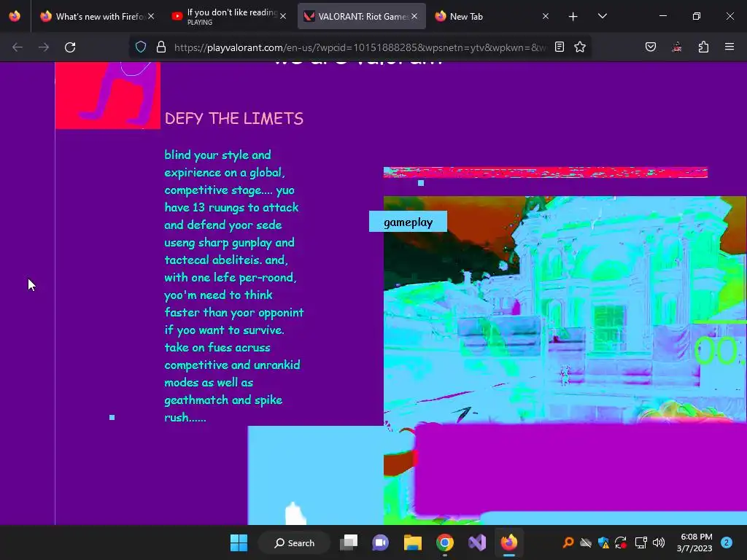This screenshot has width=747, height=560.
Task: Click the orange search tray icon
Action: point(568,542)
